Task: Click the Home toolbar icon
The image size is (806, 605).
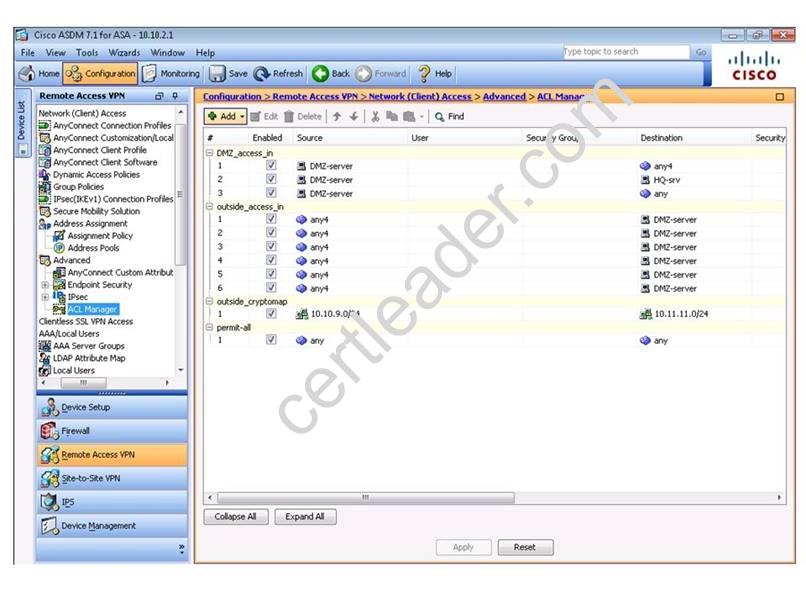Action: click(x=27, y=74)
